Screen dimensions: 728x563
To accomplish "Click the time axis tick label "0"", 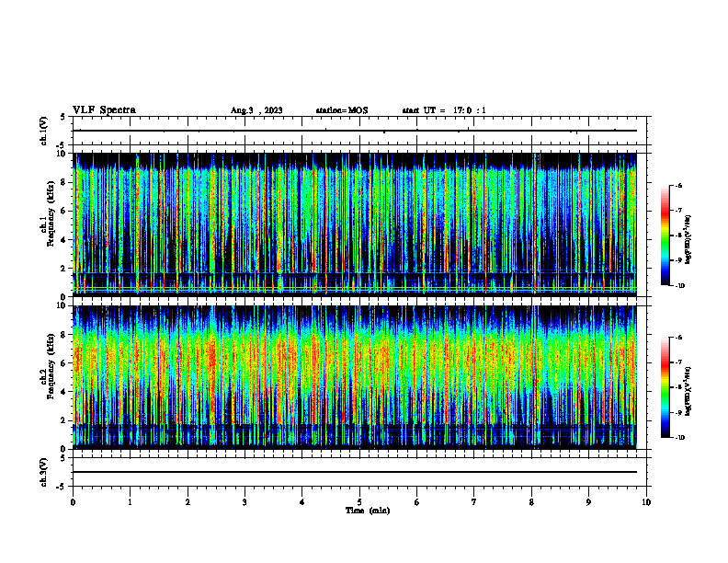I will [73, 502].
